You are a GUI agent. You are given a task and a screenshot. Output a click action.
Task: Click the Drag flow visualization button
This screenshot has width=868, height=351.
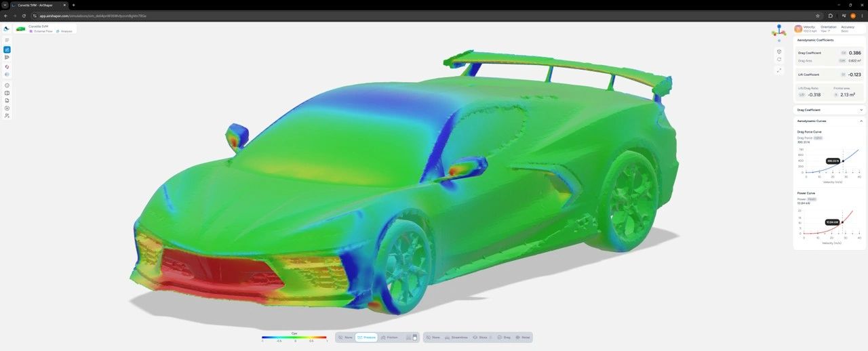[504, 337]
